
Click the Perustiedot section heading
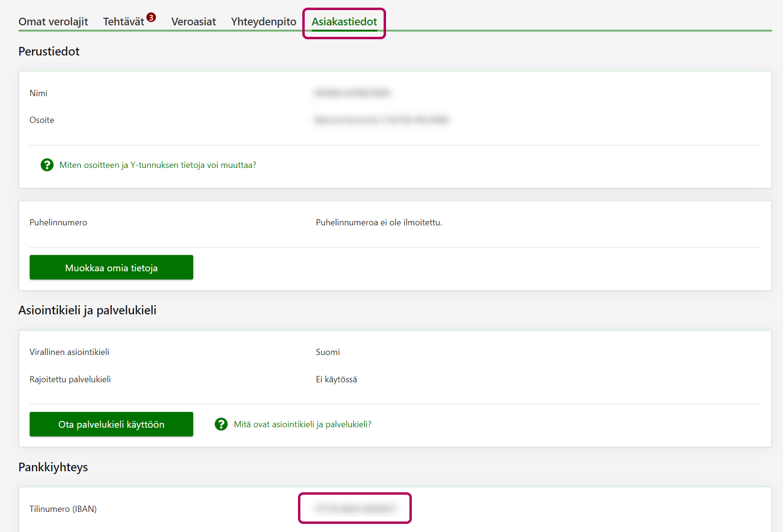click(49, 51)
